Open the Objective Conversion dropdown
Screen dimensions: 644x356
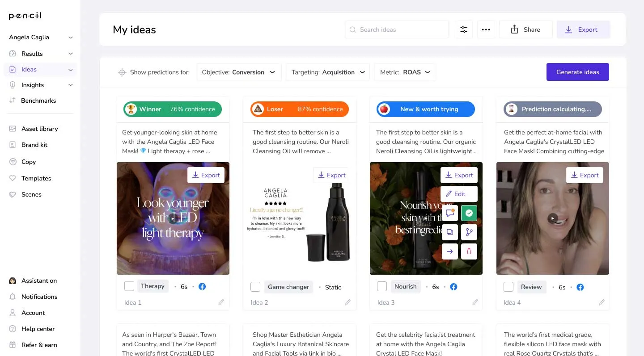pyautogui.click(x=239, y=72)
